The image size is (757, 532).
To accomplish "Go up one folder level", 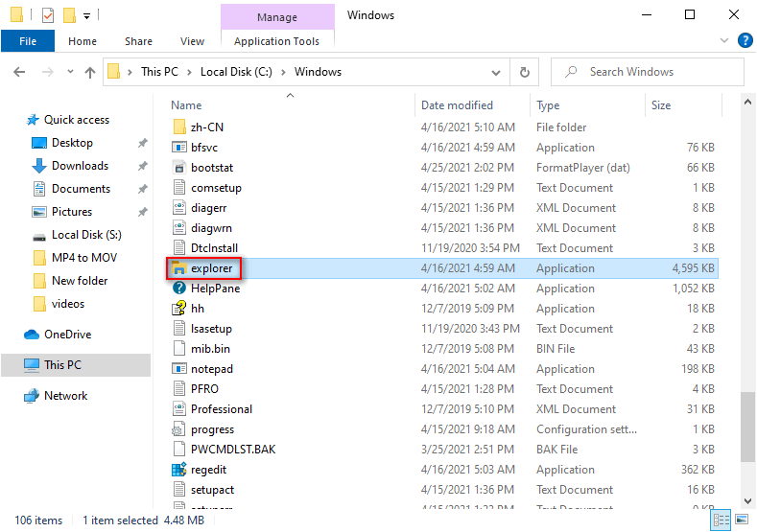I will (90, 72).
